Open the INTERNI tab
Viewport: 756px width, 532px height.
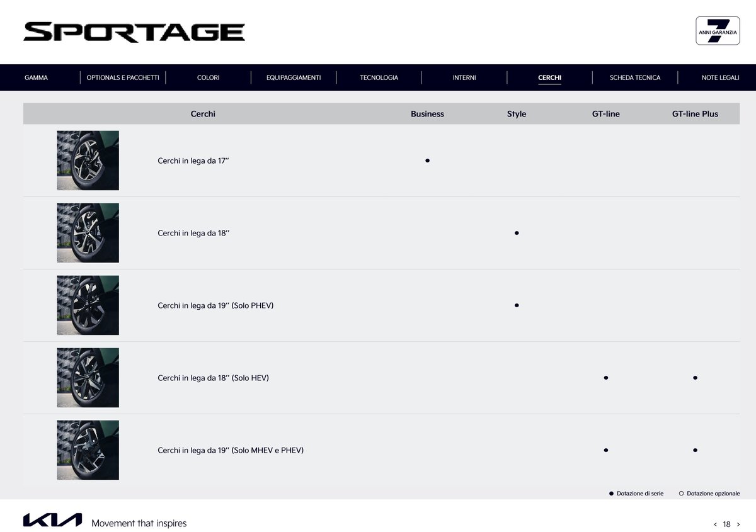click(x=464, y=77)
